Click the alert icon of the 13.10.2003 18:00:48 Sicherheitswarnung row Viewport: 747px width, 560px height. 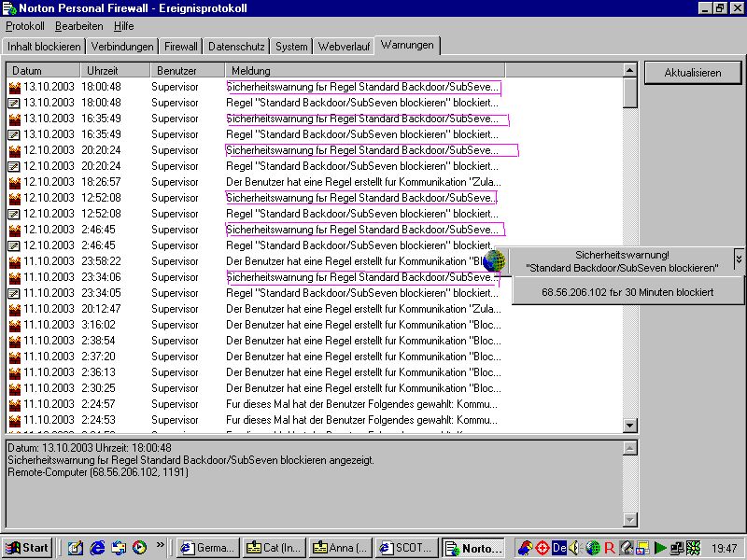[x=15, y=87]
